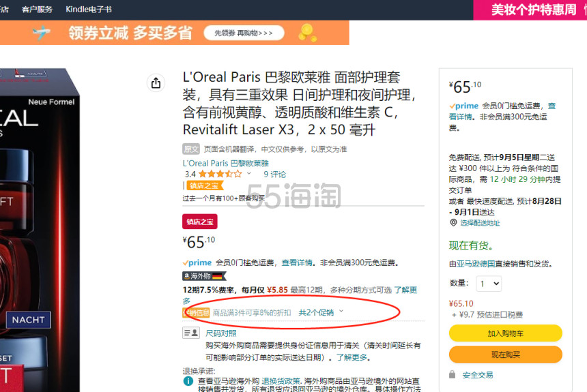Screen dimensions: 587x392
Task: Click the L'Oreal product box image
Action: click(40, 230)
